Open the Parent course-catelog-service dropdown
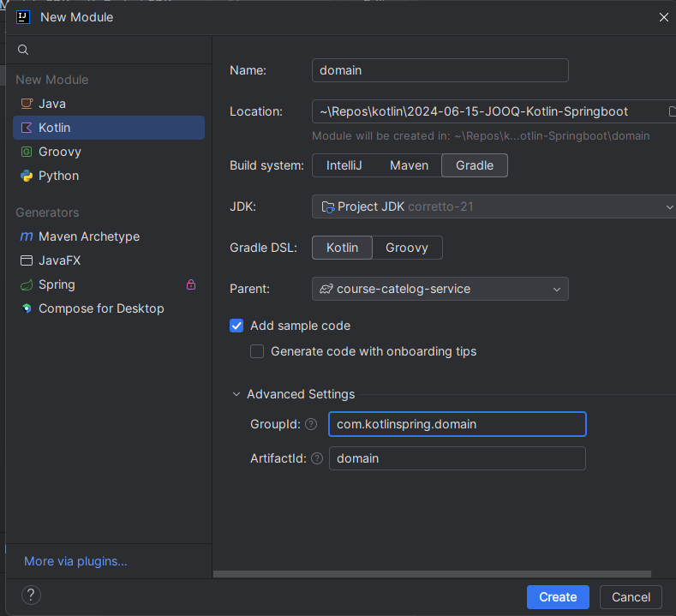The width and height of the screenshot is (676, 616). 440,289
